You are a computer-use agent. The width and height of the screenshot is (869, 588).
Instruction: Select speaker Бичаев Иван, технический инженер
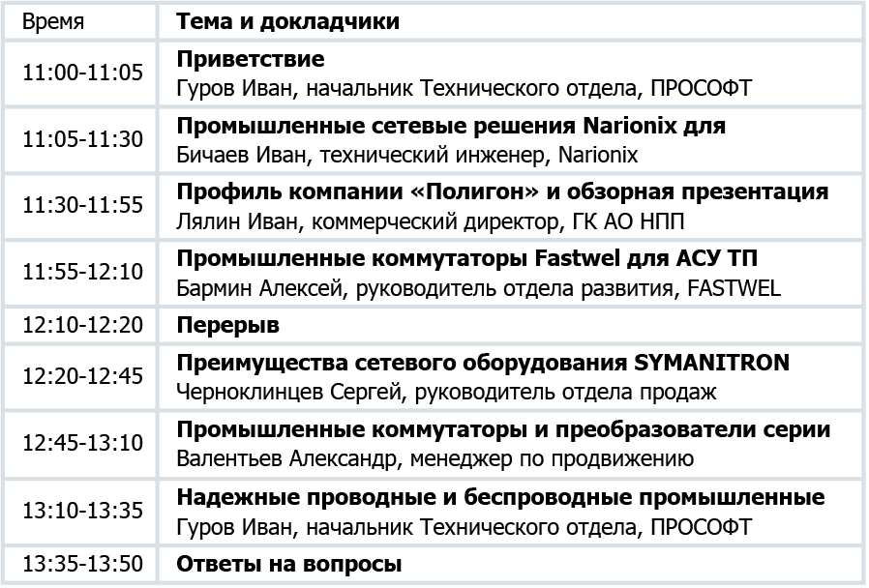pyautogui.click(x=406, y=155)
